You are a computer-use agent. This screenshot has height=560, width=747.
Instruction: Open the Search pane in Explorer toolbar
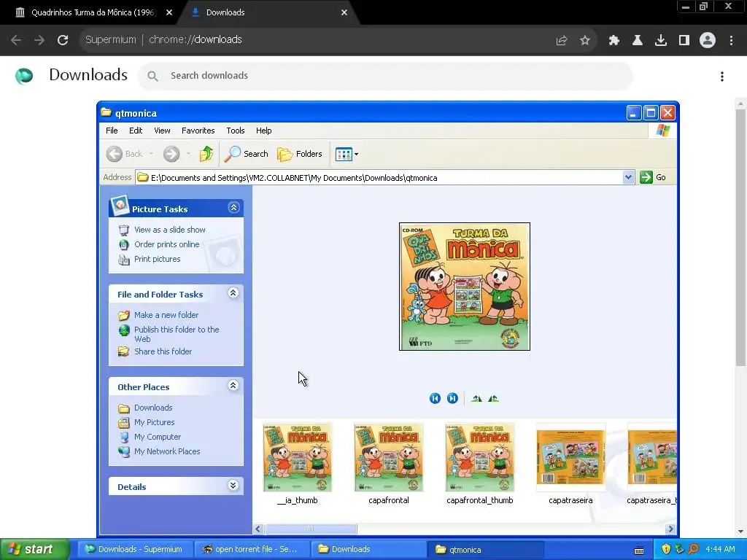(x=247, y=154)
